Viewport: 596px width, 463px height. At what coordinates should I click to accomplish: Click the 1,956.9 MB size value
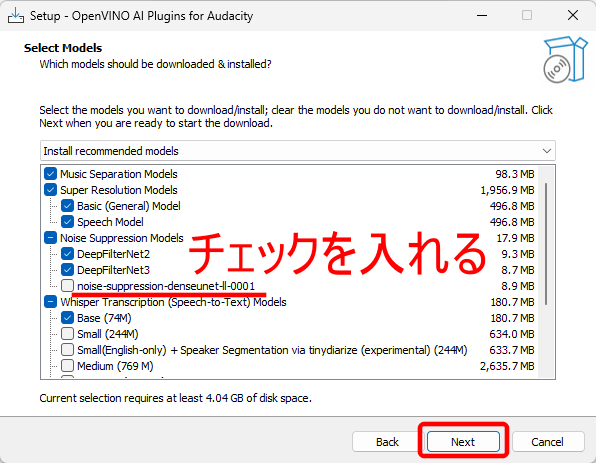tap(507, 190)
